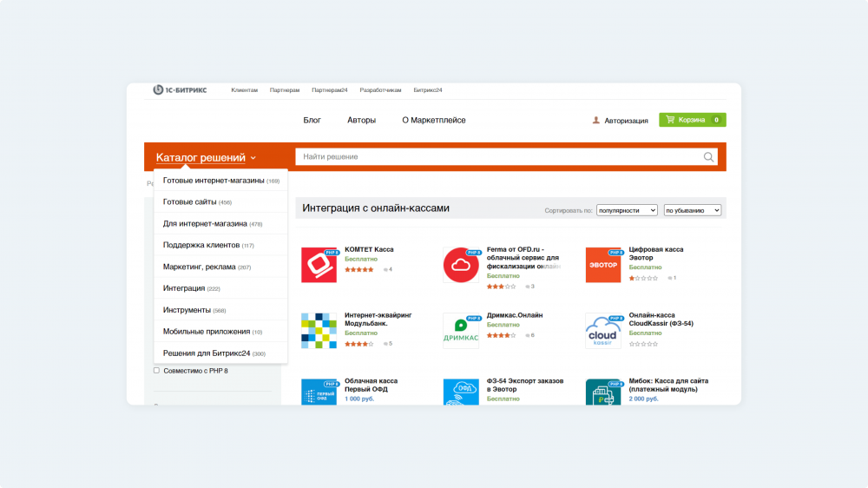This screenshot has height=488, width=868.
Task: Open Онлайн-касса CloudKassir (ФЗ-54) title
Action: [661, 319]
